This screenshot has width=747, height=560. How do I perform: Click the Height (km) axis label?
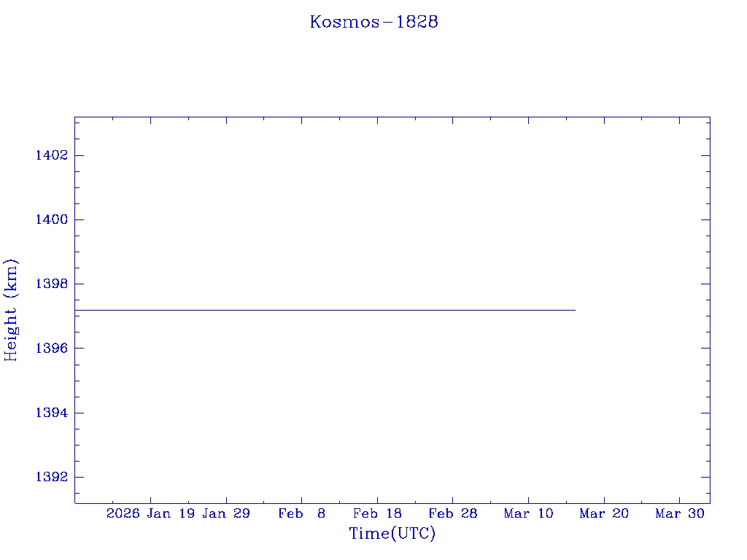pos(11,310)
